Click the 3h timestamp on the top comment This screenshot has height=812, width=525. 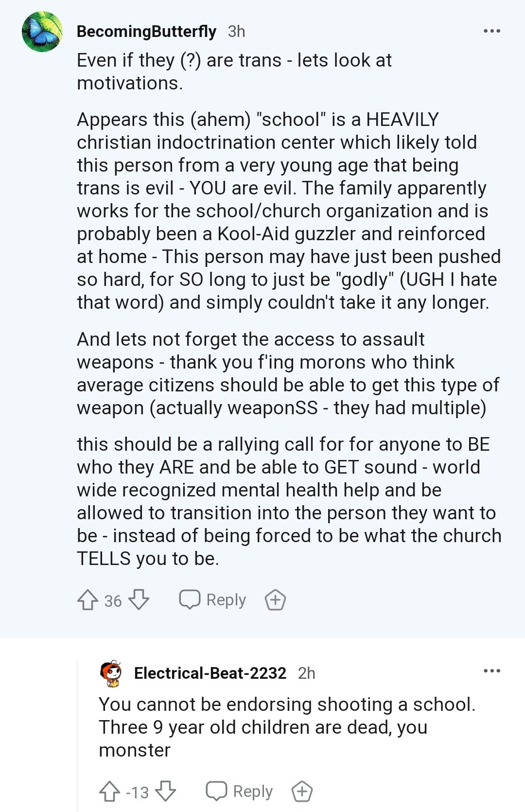(237, 32)
